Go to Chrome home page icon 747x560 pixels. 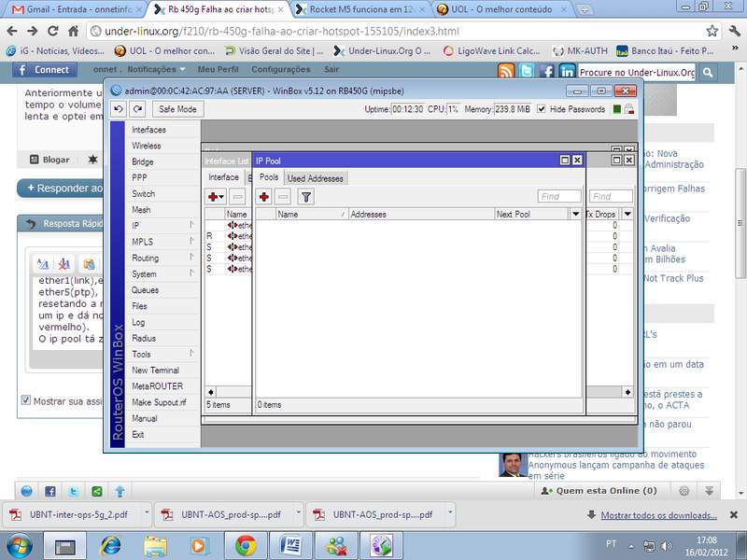pos(74,31)
